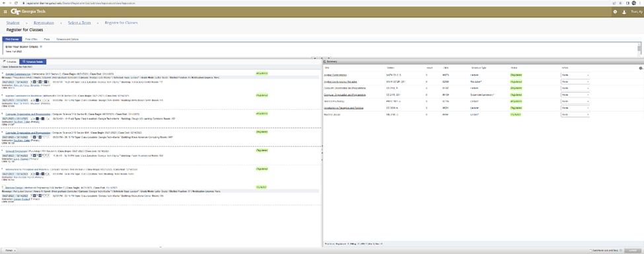Collapse Introduction to Perception and Robotics entry
The width and height of the screenshot is (644, 254).
[x=3, y=169]
